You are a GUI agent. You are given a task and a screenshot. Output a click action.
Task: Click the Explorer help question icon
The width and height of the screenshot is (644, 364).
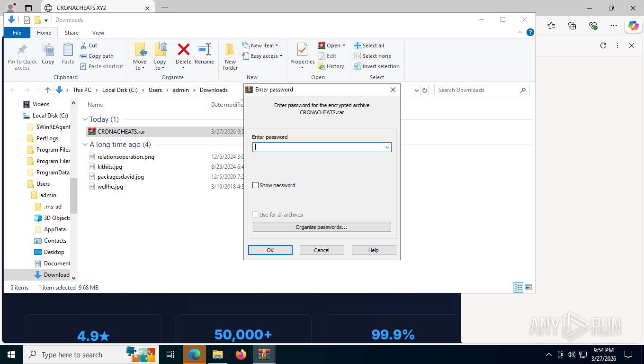pos(530,32)
